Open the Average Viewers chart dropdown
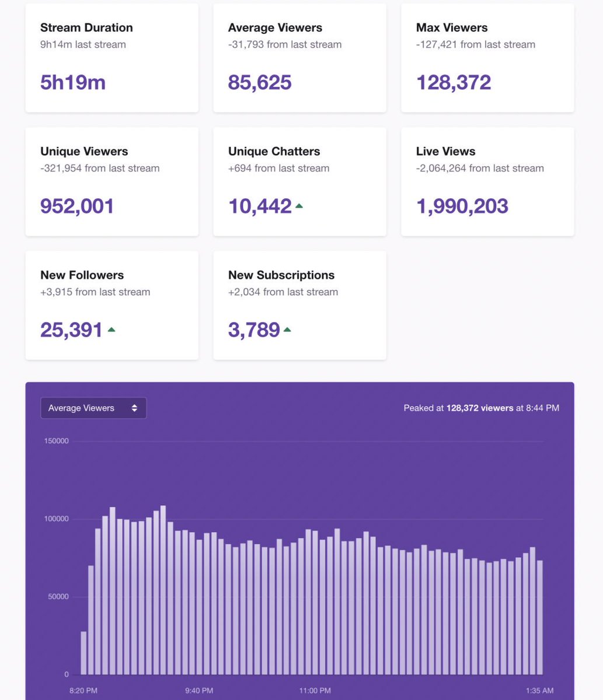 click(93, 408)
